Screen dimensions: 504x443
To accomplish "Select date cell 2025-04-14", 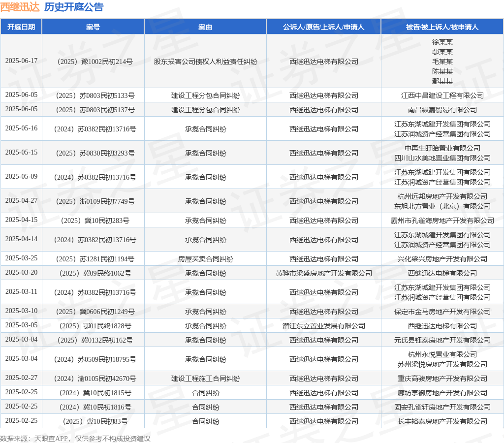I will pyautogui.click(x=21, y=239).
